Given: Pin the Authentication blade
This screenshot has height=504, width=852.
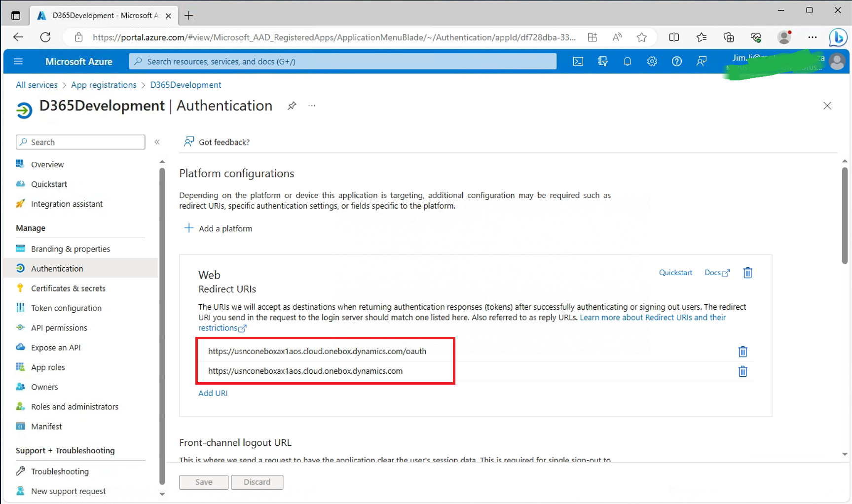Looking at the screenshot, I should (x=292, y=106).
